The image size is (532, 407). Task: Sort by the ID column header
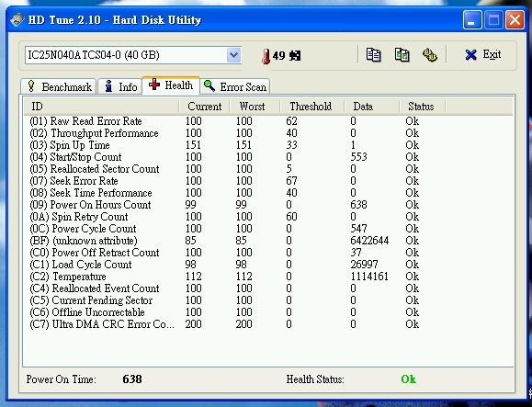[x=101, y=107]
